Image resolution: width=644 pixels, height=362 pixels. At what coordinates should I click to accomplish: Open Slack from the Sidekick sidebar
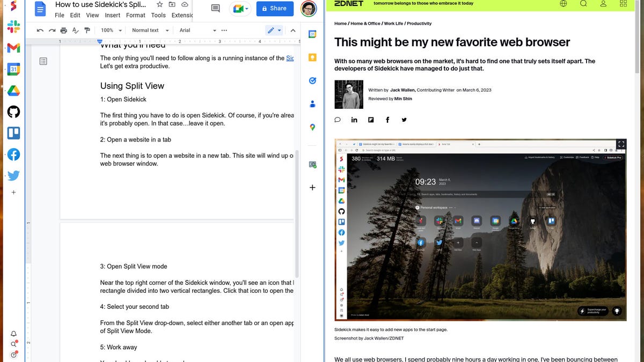(x=13, y=25)
